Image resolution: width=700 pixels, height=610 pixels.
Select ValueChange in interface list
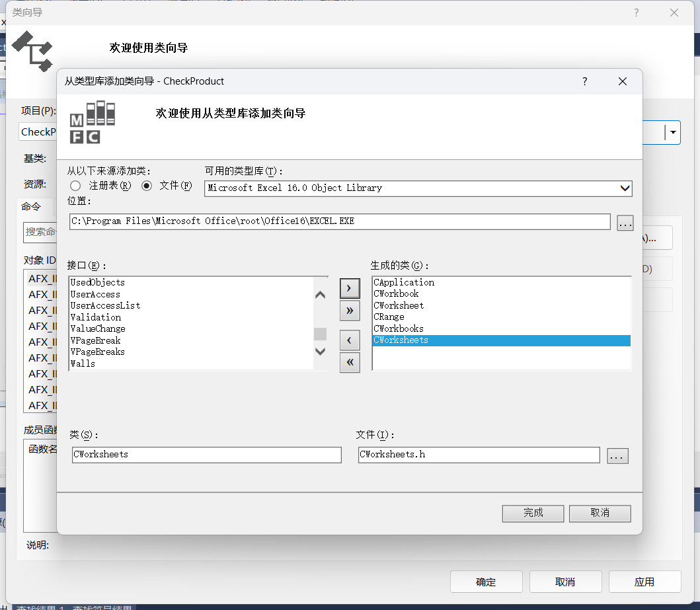click(192, 329)
